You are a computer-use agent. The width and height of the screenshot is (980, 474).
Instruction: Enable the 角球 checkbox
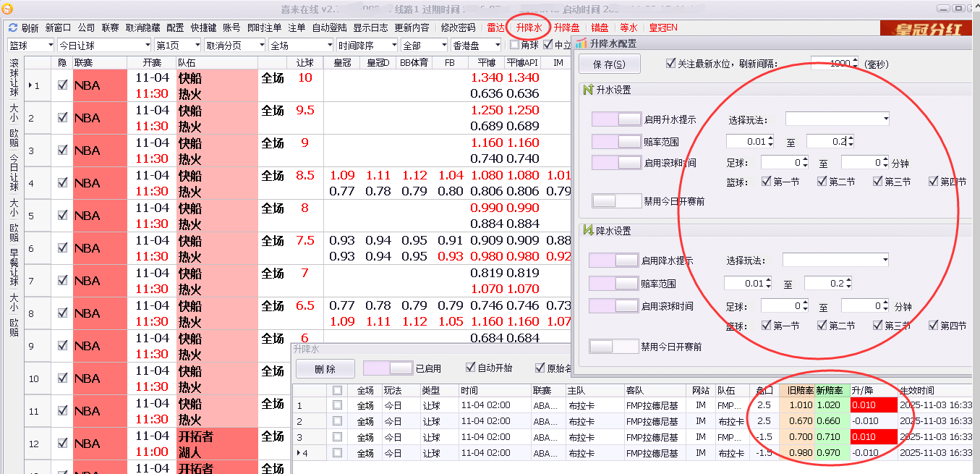click(x=514, y=45)
